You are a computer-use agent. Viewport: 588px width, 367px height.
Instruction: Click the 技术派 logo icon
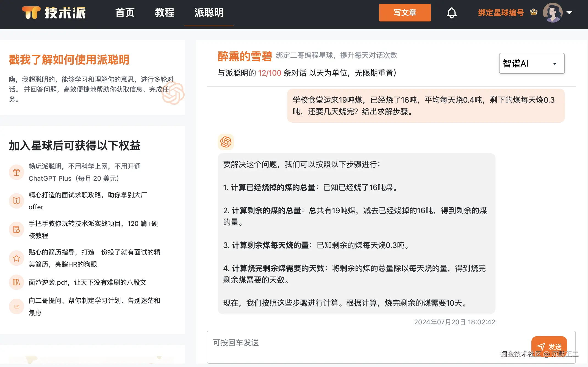pyautogui.click(x=31, y=13)
